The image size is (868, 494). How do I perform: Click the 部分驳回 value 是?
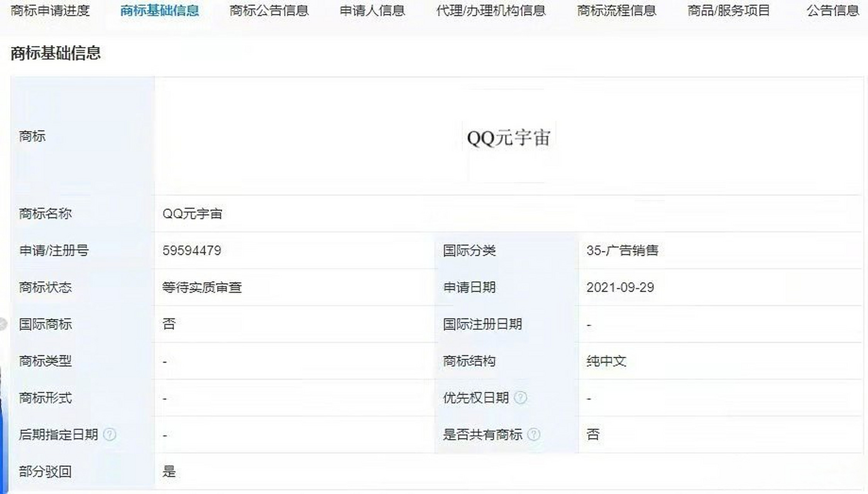coord(169,472)
